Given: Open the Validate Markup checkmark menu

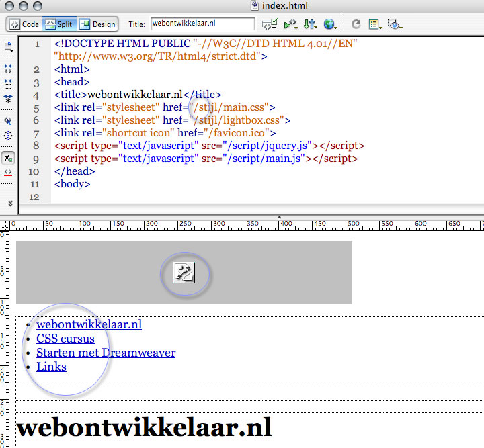Looking at the screenshot, I should click(270, 24).
